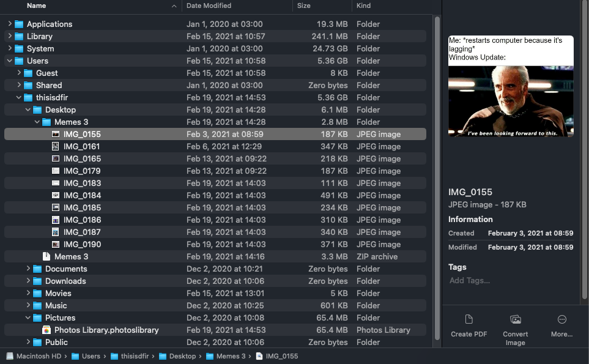Click the Macintosh HD icon in path bar
This screenshot has height=364, width=589.
click(x=8, y=355)
